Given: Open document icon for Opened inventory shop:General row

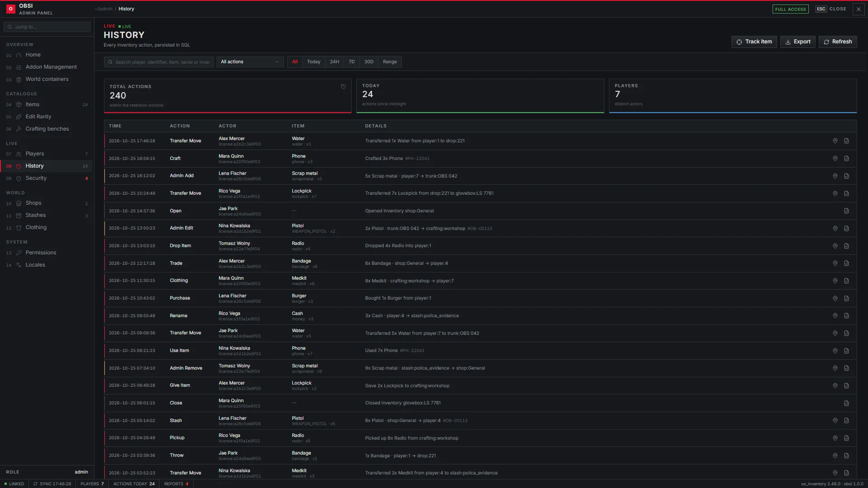Looking at the screenshot, I should click(x=846, y=211).
